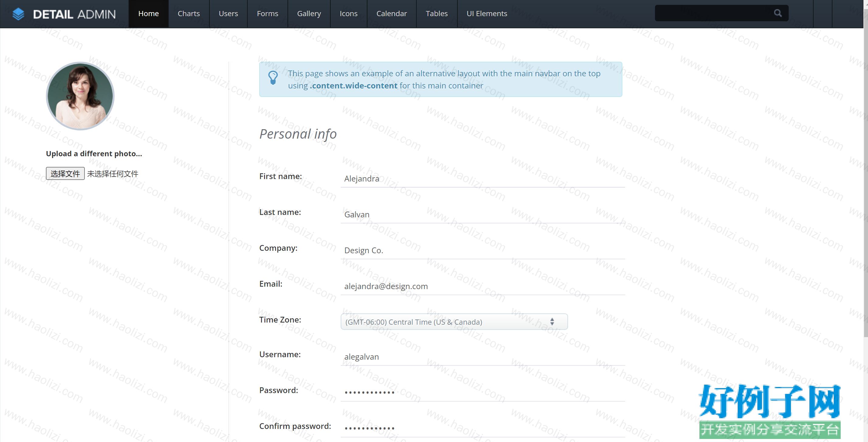Click the 选择文件 choose-file button
The width and height of the screenshot is (868, 442).
(65, 174)
